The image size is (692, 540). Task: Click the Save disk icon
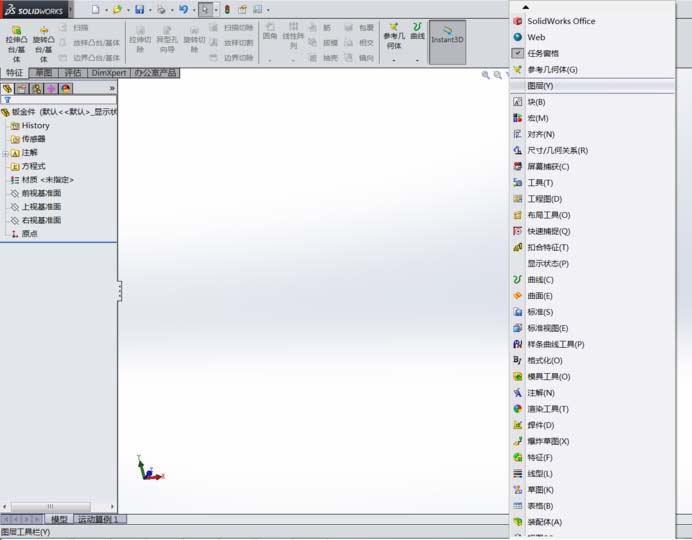139,9
